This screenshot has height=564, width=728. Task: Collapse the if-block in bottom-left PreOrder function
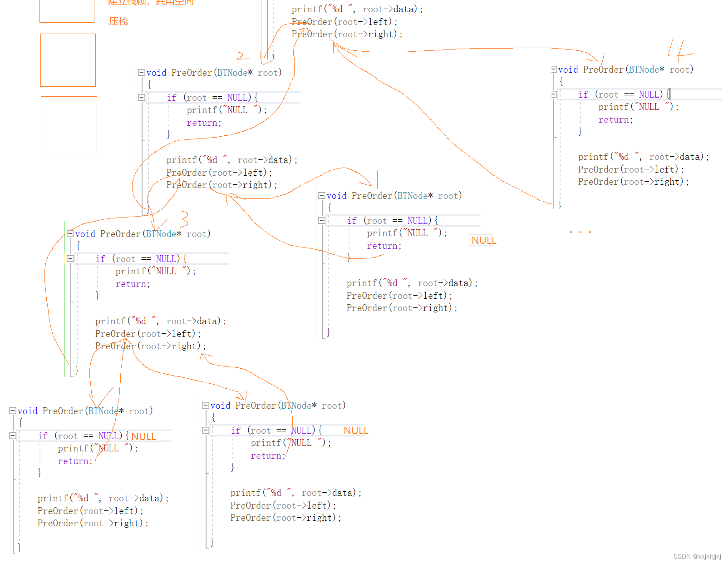click(x=13, y=435)
